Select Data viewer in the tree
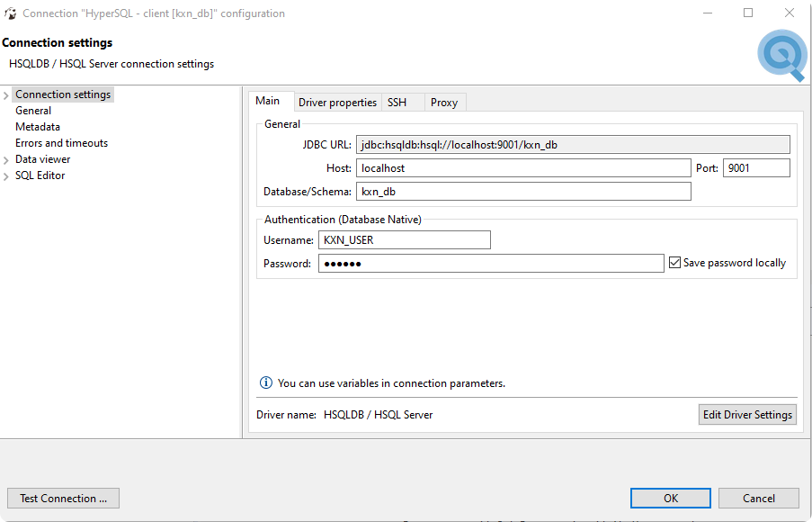The width and height of the screenshot is (812, 522). click(42, 159)
